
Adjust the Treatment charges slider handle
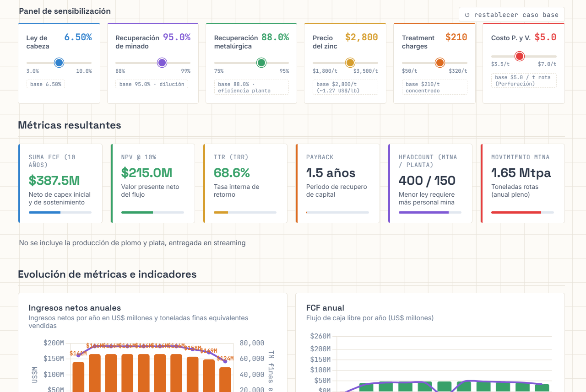pos(440,63)
